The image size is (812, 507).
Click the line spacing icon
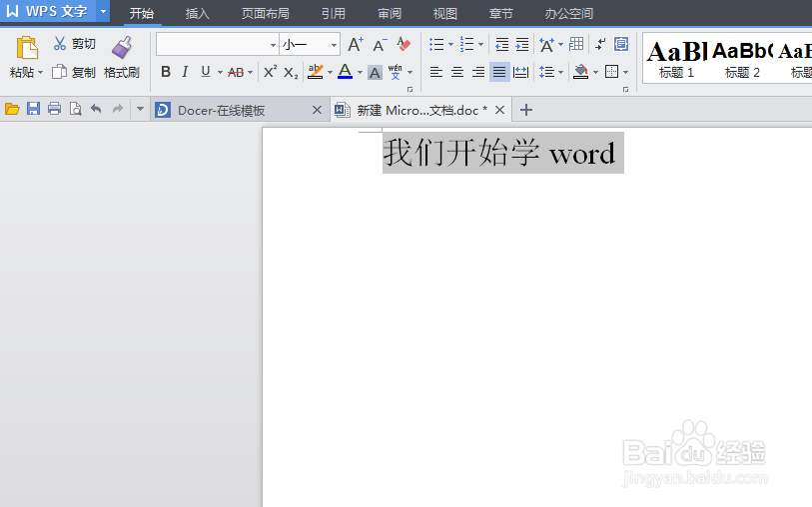click(547, 72)
